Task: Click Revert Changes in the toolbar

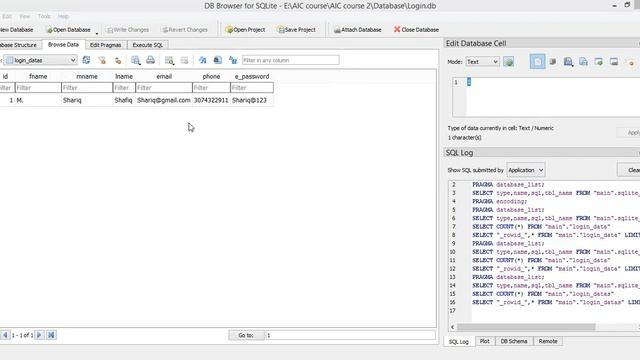Action: [x=185, y=30]
